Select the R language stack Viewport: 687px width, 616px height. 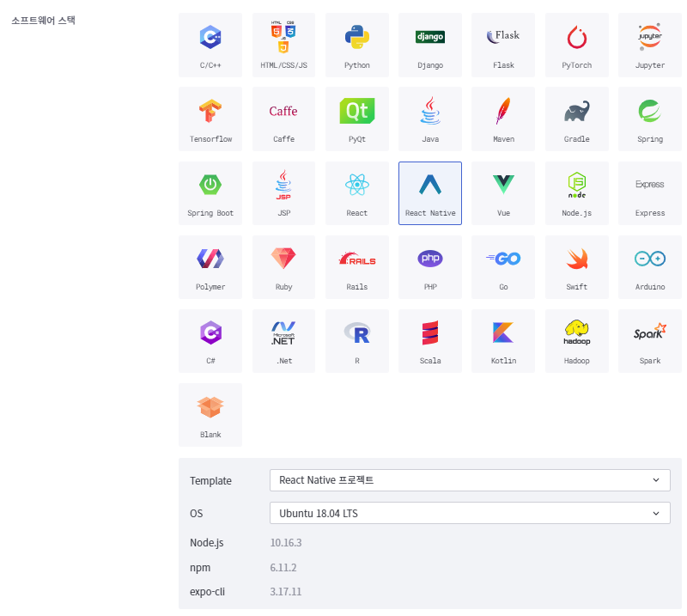[x=357, y=341]
